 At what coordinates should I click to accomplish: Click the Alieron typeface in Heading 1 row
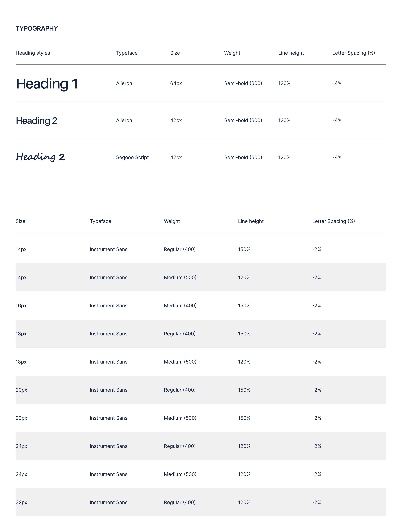pos(124,83)
